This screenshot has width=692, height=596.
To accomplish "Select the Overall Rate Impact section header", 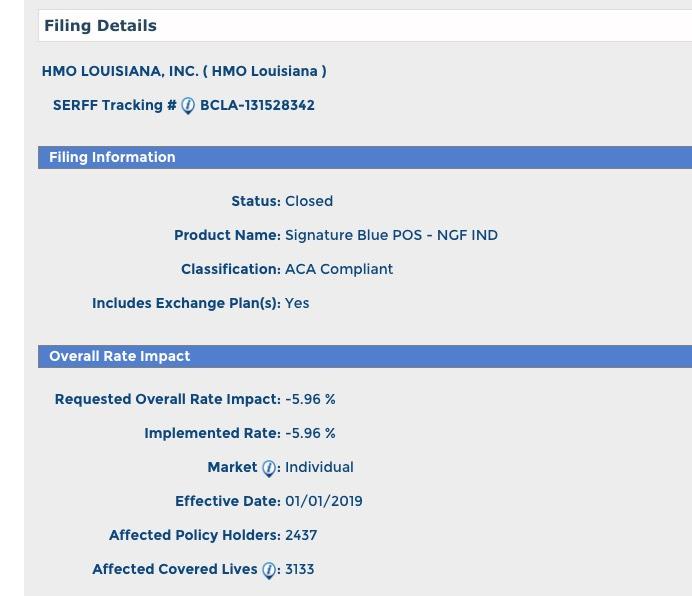I will (119, 356).
